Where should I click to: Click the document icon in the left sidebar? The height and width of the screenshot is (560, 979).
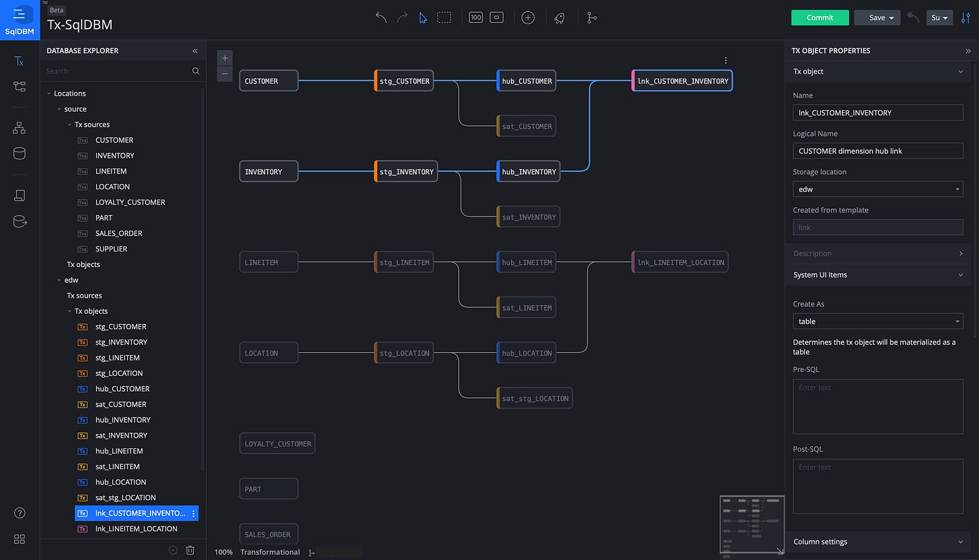click(x=19, y=196)
